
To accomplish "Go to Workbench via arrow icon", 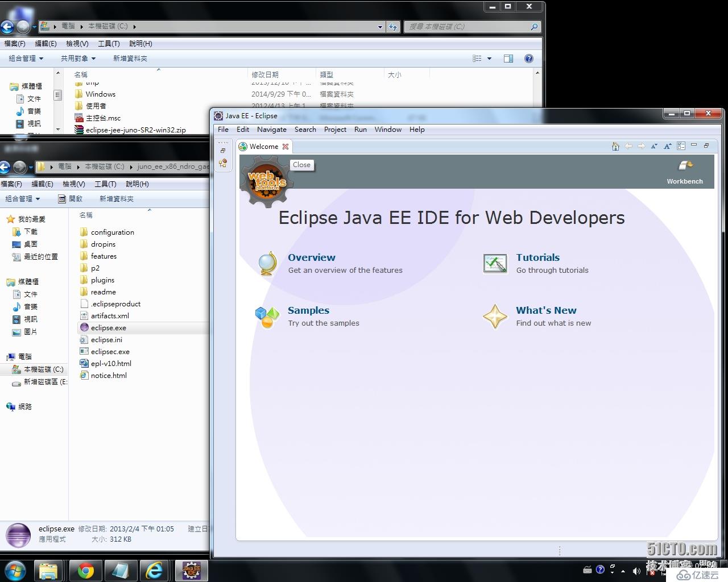I will tap(685, 165).
